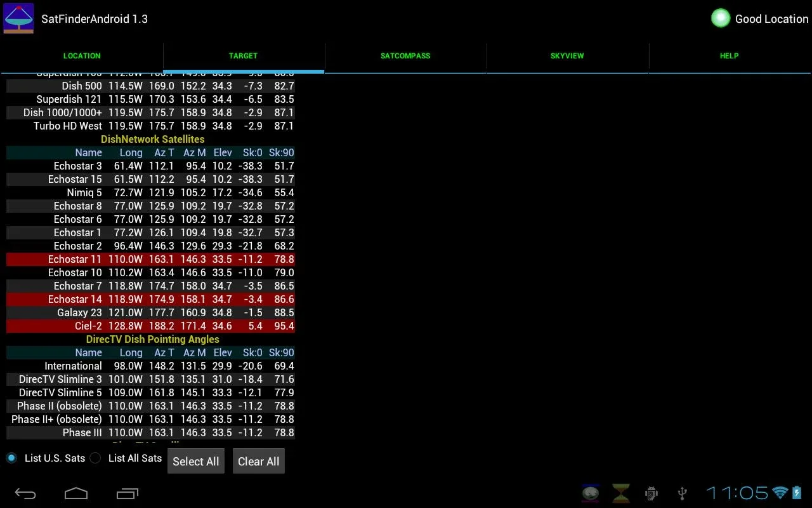Select the Phase III row
This screenshot has height=508, width=812.
point(150,432)
